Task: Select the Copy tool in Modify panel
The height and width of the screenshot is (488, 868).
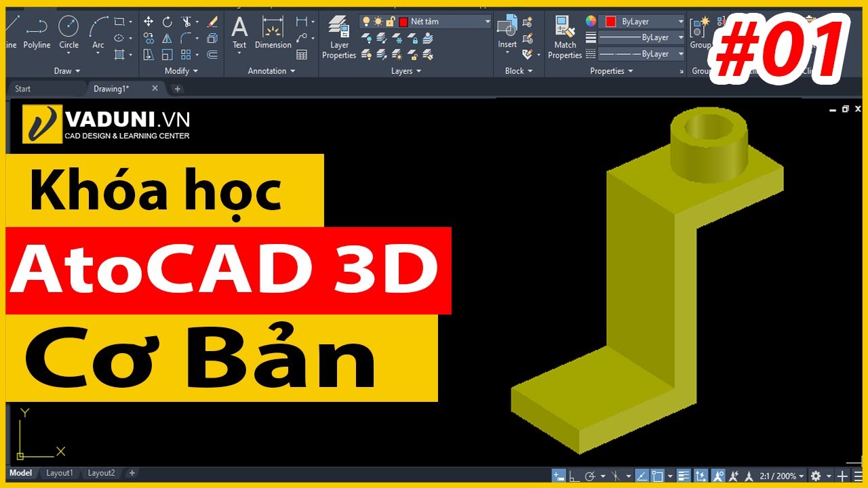Action: [x=149, y=38]
